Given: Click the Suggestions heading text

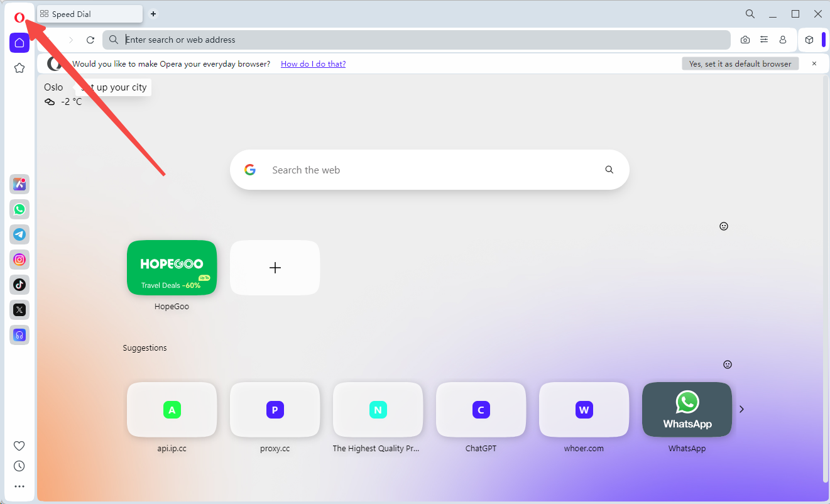Looking at the screenshot, I should (145, 348).
